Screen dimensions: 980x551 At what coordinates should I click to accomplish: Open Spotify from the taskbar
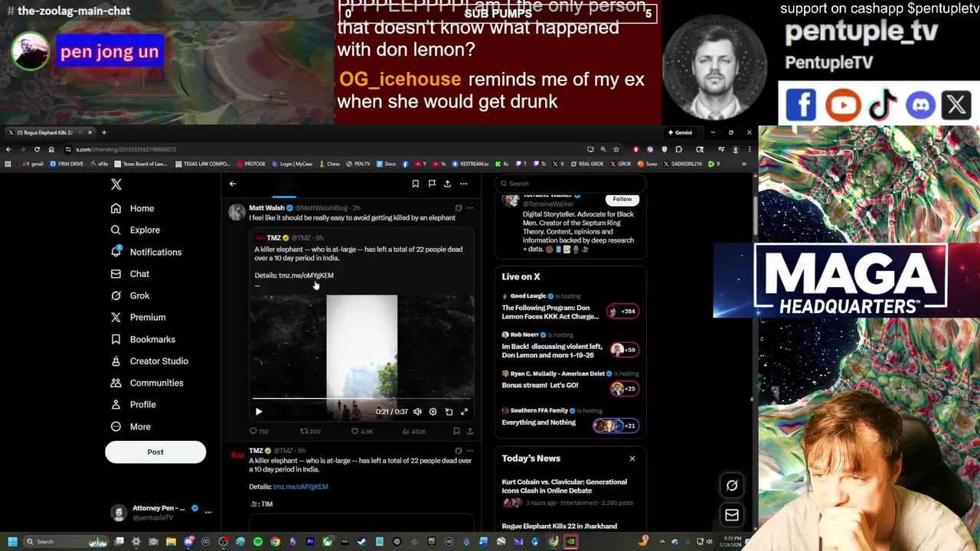click(258, 542)
